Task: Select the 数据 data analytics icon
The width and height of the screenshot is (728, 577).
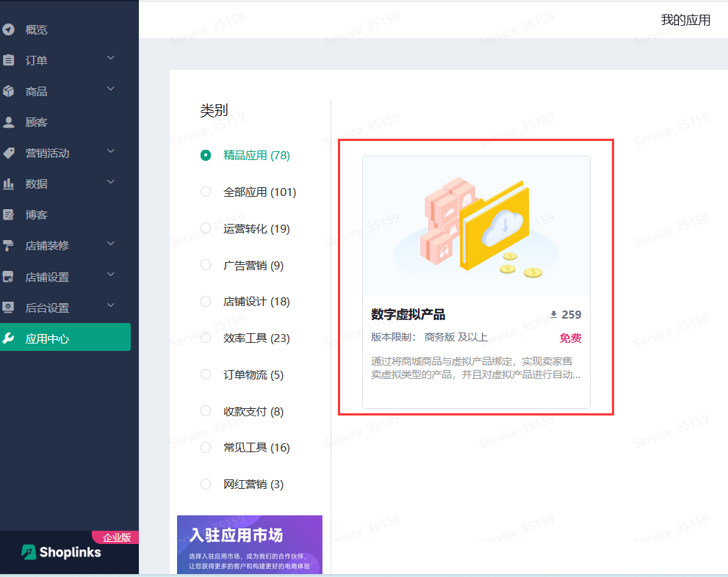Action: click(10, 183)
